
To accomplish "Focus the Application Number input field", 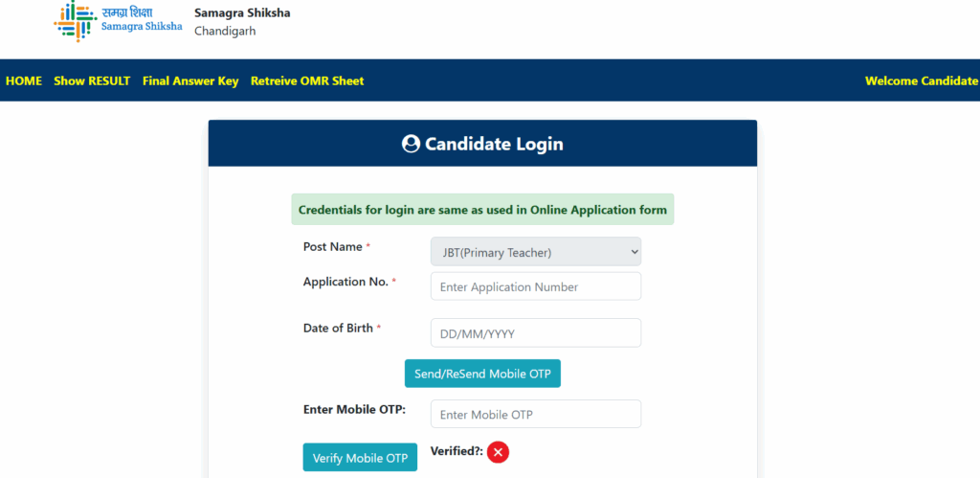I will point(536,286).
